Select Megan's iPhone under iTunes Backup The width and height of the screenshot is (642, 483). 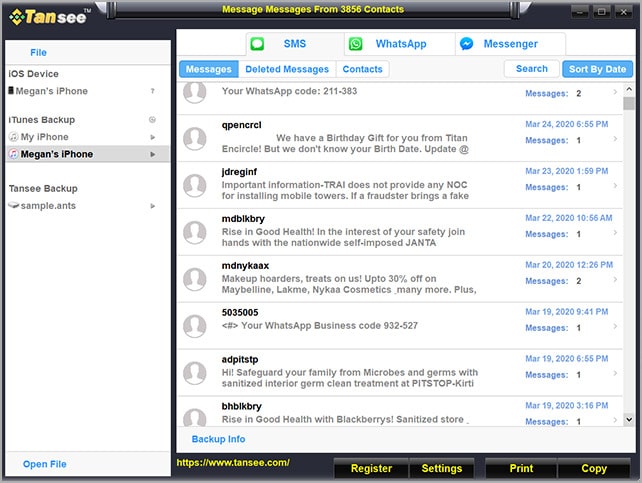click(x=57, y=154)
